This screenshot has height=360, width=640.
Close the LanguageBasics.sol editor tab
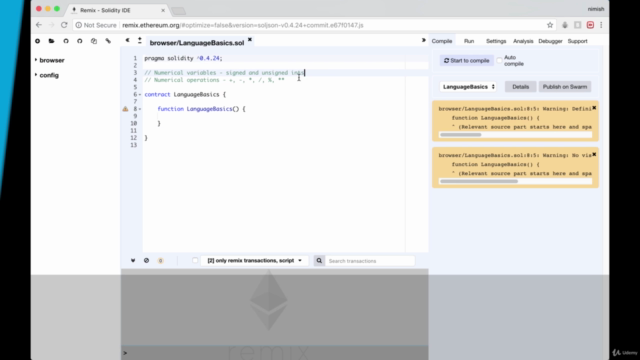click(250, 40)
